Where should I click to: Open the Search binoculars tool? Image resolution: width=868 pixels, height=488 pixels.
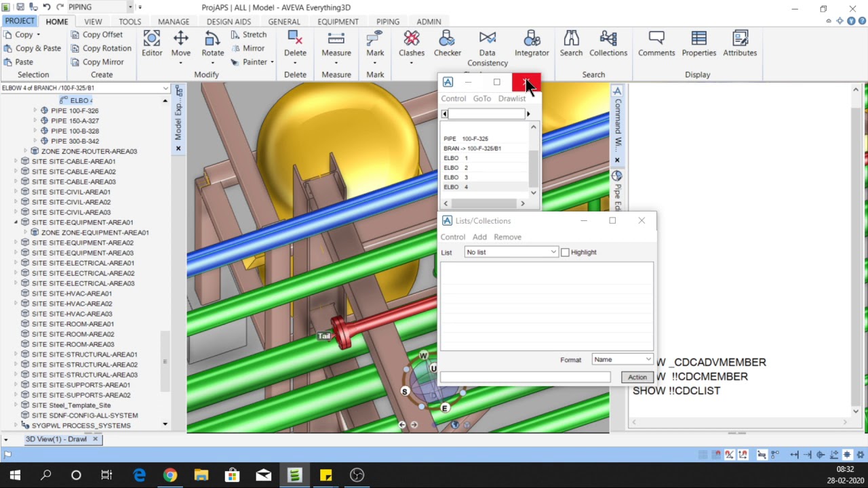coord(571,44)
